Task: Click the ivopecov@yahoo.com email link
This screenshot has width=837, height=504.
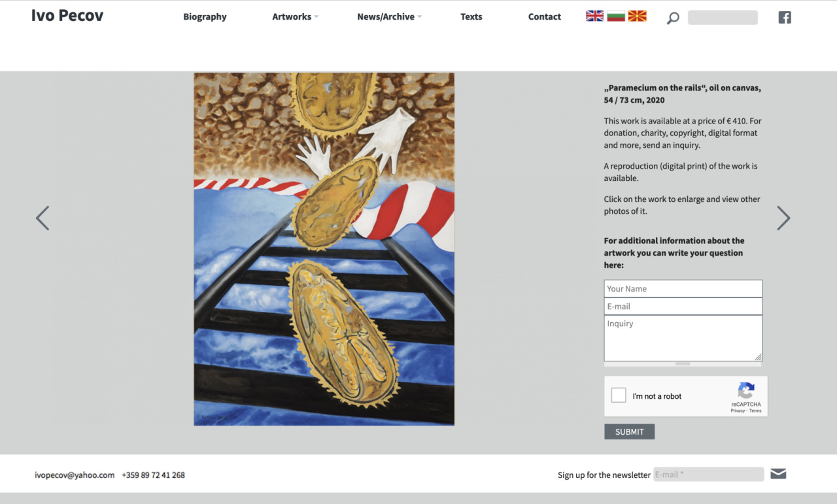Action: click(x=75, y=475)
